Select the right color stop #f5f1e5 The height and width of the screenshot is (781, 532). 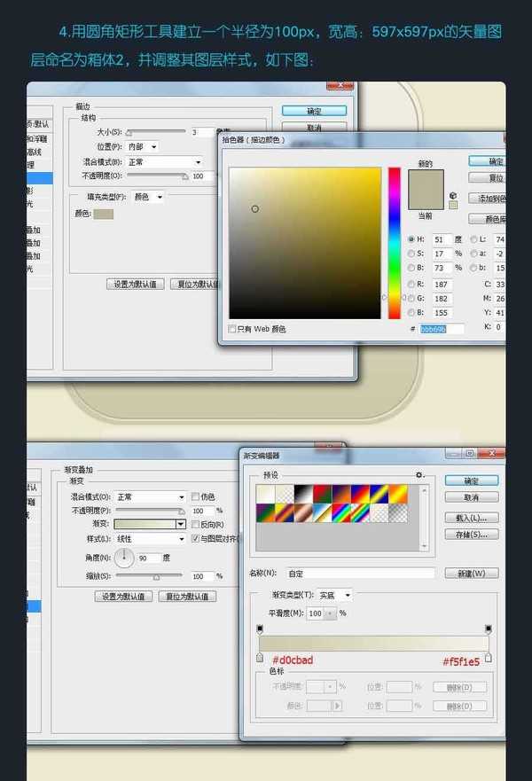[x=488, y=658]
